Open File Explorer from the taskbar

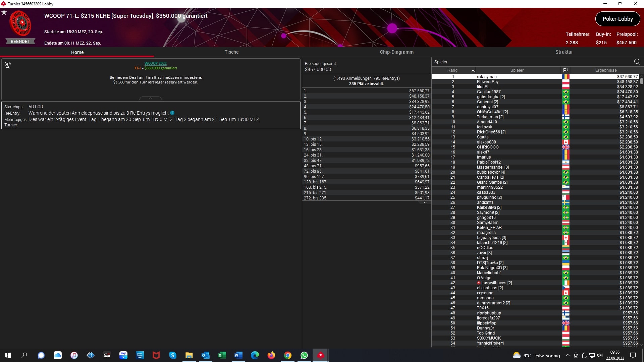[x=189, y=355]
